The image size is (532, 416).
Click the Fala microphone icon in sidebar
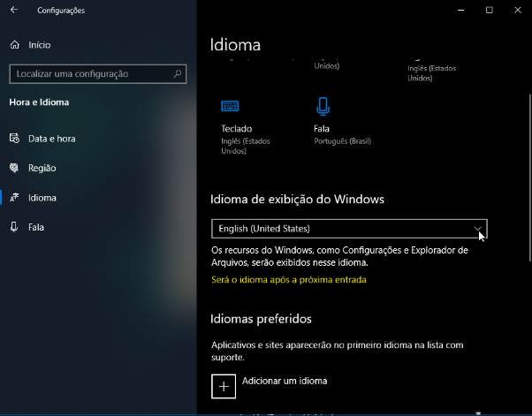pos(14,227)
